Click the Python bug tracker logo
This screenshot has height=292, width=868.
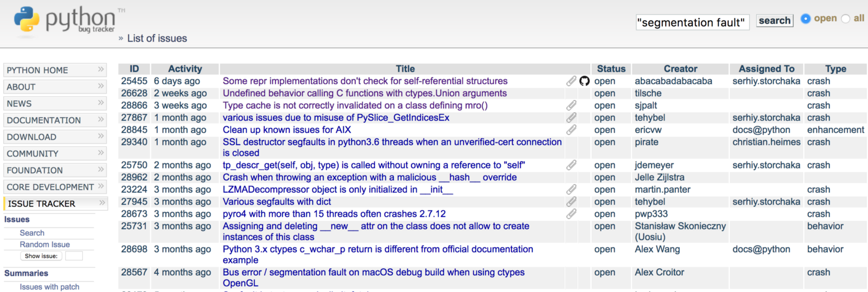coord(64,20)
